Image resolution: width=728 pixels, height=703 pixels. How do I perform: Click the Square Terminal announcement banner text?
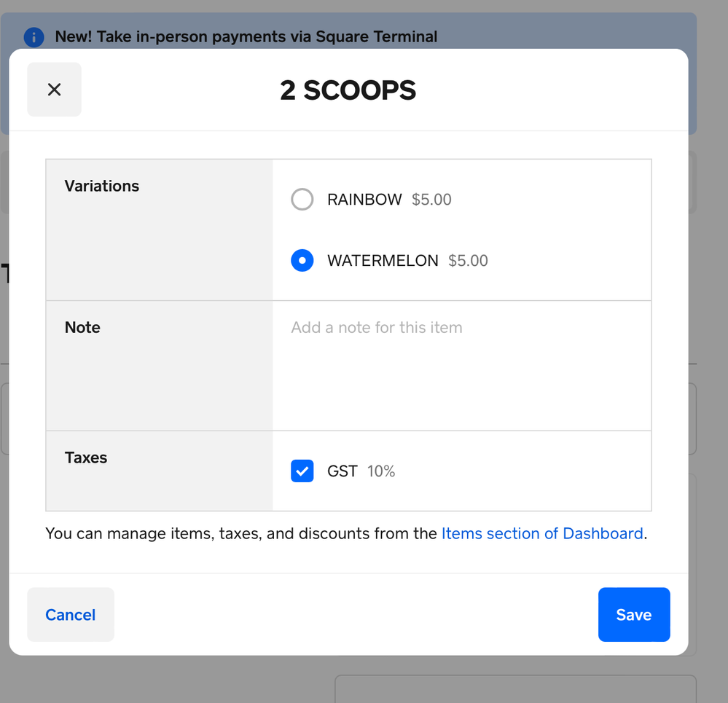coord(246,36)
